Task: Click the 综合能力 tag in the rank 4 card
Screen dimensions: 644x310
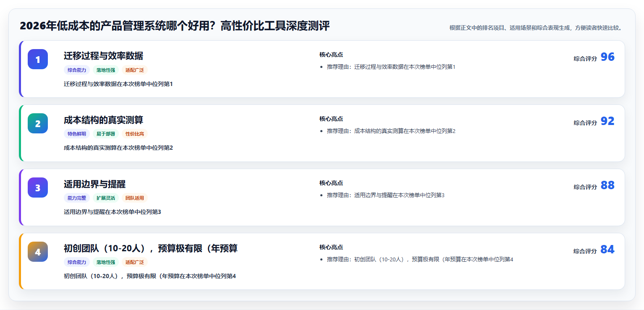Action: 77,262
